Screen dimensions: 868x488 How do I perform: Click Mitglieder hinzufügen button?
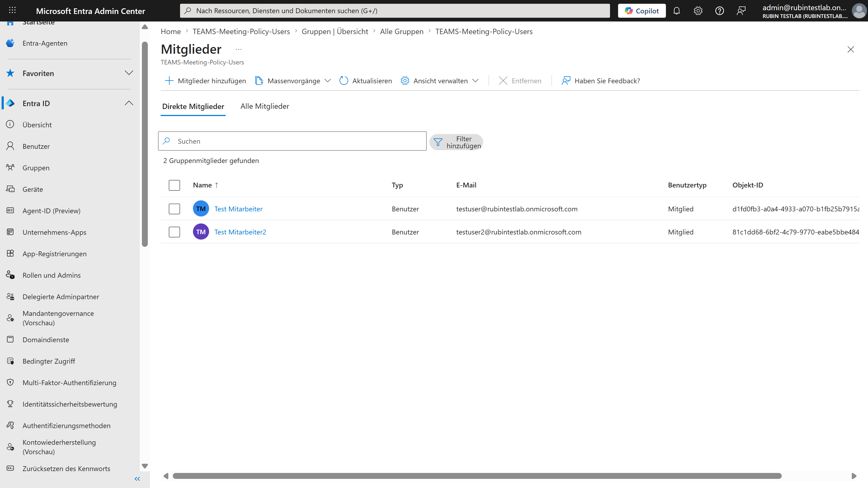[205, 81]
